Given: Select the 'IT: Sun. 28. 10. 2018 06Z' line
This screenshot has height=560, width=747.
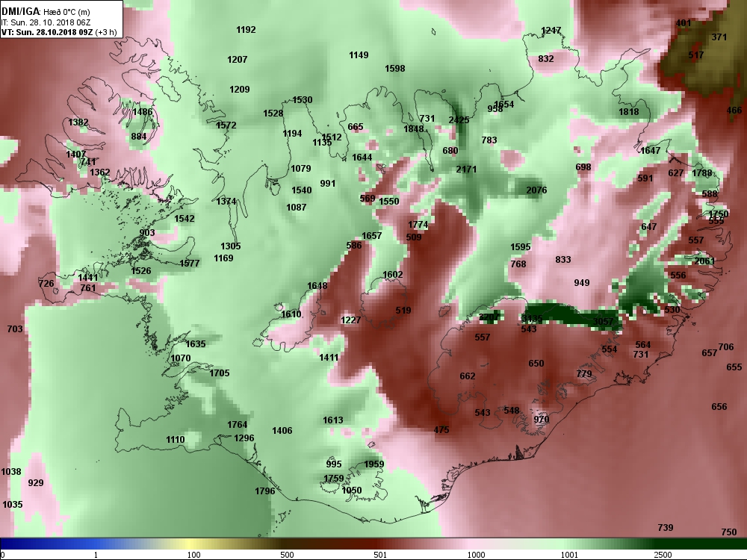Looking at the screenshot, I should click(x=46, y=22).
